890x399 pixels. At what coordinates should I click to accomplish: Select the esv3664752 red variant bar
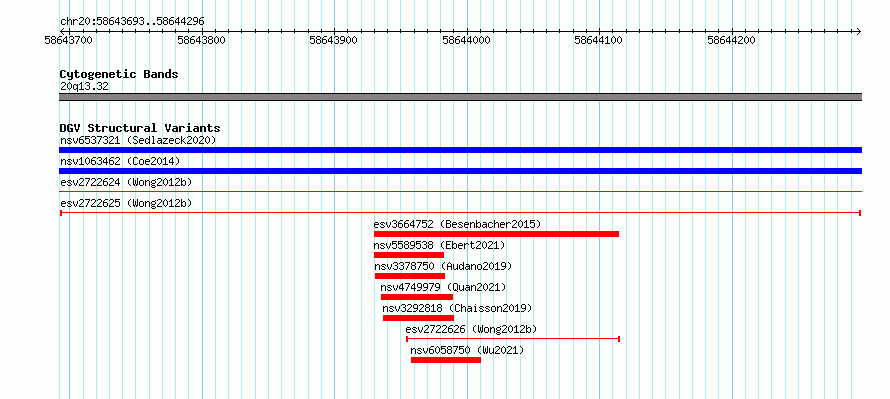pos(496,234)
